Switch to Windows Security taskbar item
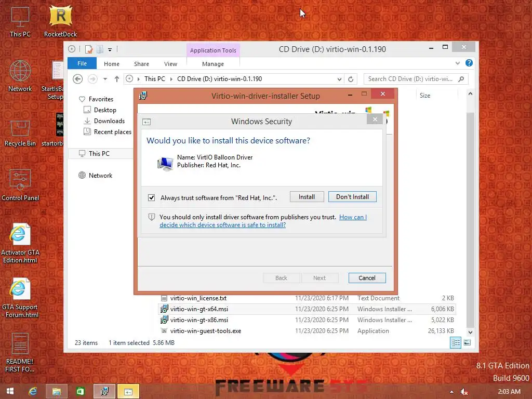 click(x=128, y=391)
